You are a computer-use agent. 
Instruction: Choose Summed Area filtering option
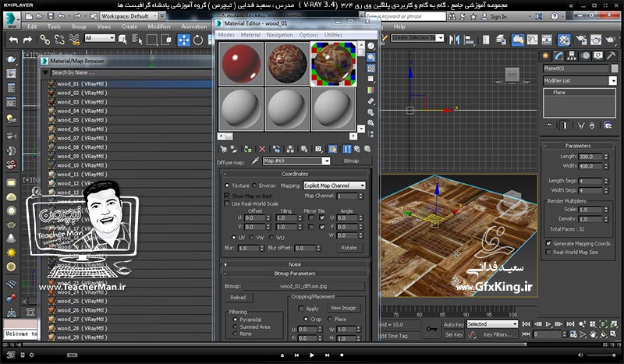click(236, 327)
